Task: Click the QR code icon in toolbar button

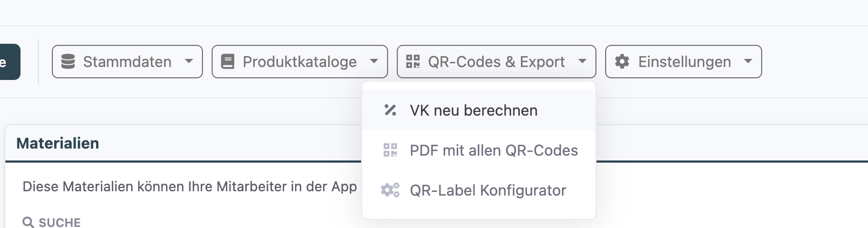Action: [x=413, y=62]
